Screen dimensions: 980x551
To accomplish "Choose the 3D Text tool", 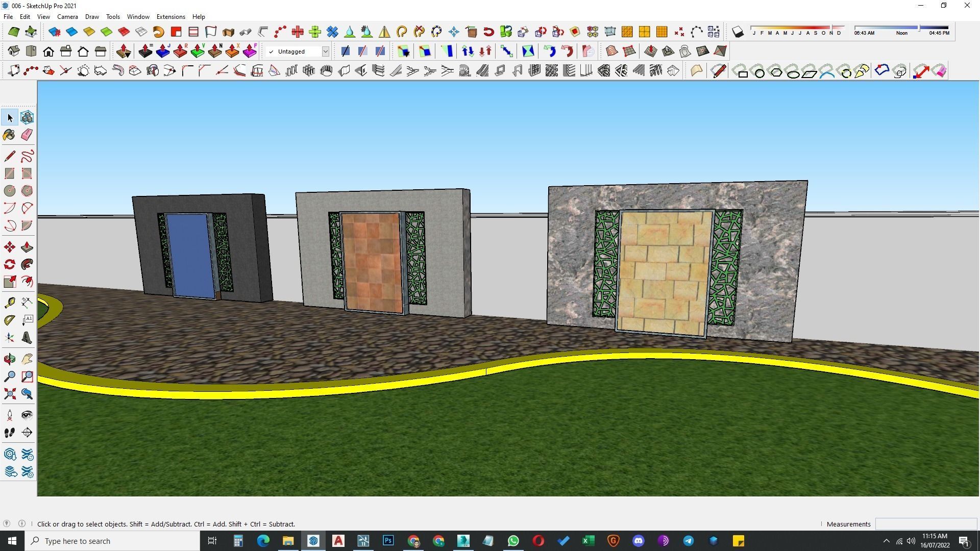I will coord(27,338).
